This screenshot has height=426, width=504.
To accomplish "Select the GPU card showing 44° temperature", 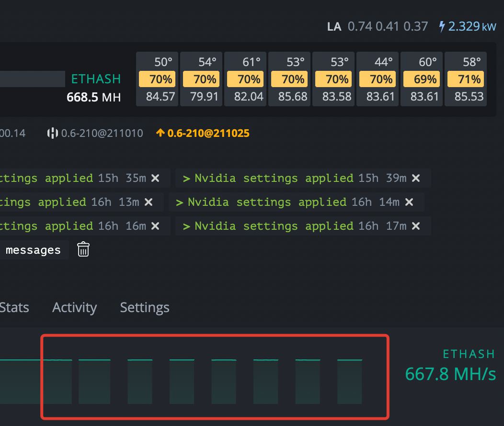I will 378,79.
